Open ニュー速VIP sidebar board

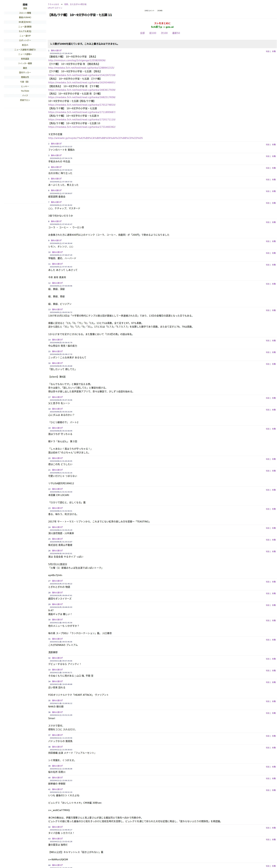pos(25,36)
